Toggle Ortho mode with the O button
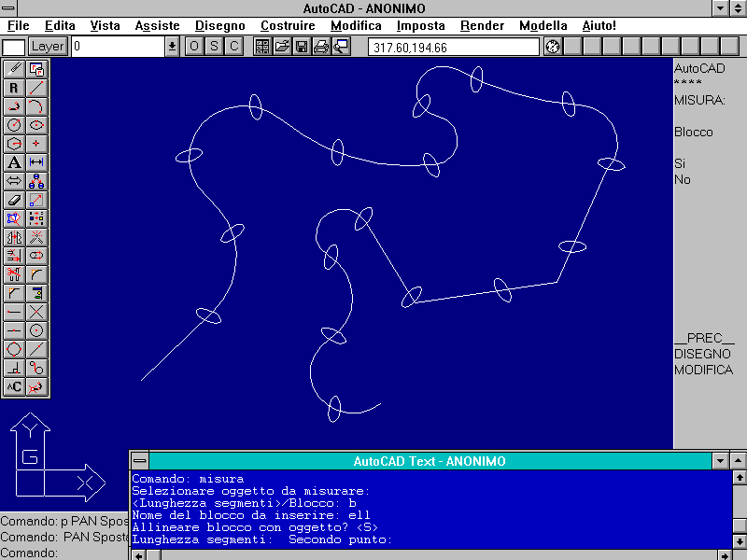Screen dimensions: 747x560 (194, 46)
